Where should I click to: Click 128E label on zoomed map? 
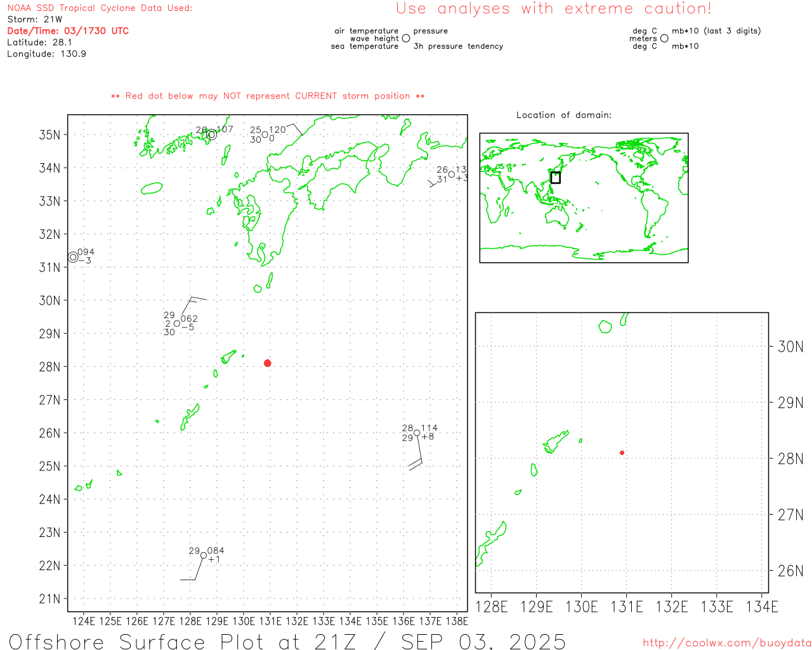tap(492, 607)
